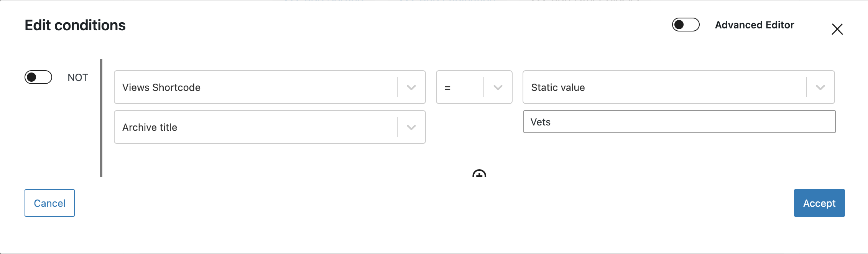Click the chevron next to equals operator
This screenshot has height=254, width=868.
[x=498, y=87]
